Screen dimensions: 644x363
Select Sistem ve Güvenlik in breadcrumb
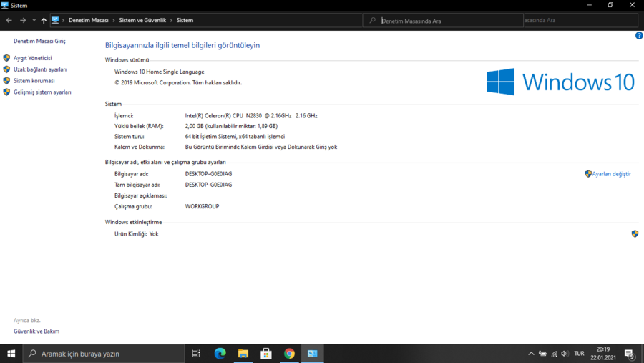point(142,20)
